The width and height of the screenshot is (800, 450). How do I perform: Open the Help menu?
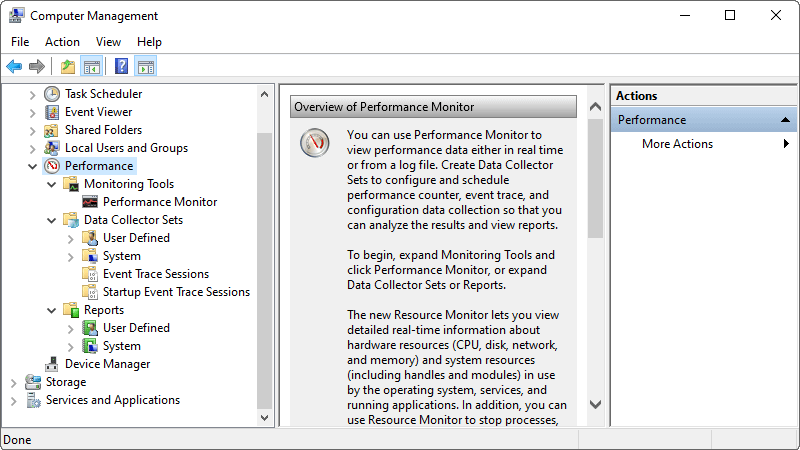tap(149, 42)
